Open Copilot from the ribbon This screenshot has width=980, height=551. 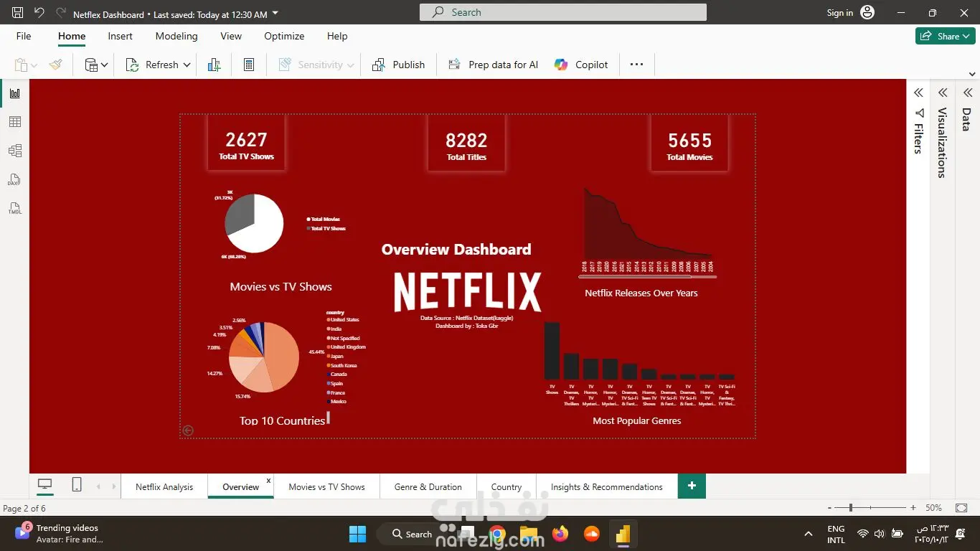[x=581, y=65]
